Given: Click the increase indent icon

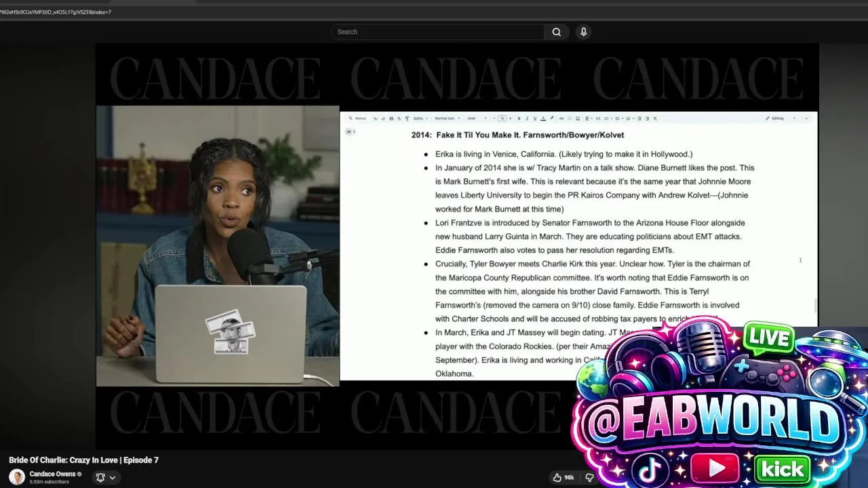Looking at the screenshot, I should click(x=647, y=119).
